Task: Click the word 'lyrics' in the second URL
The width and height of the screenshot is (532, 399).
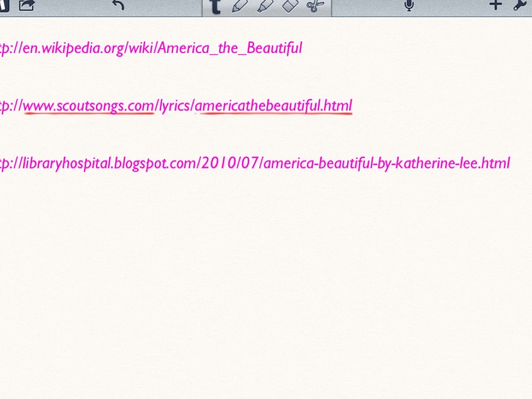Action: point(176,106)
